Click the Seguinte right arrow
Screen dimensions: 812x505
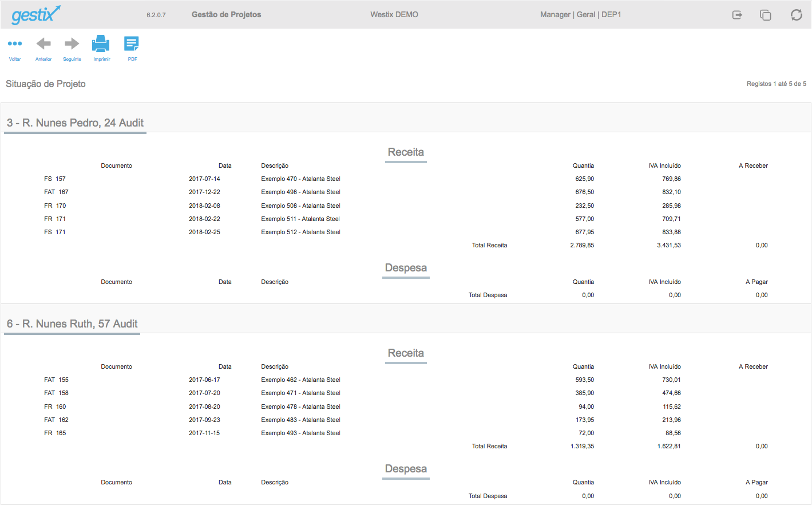tap(72, 44)
